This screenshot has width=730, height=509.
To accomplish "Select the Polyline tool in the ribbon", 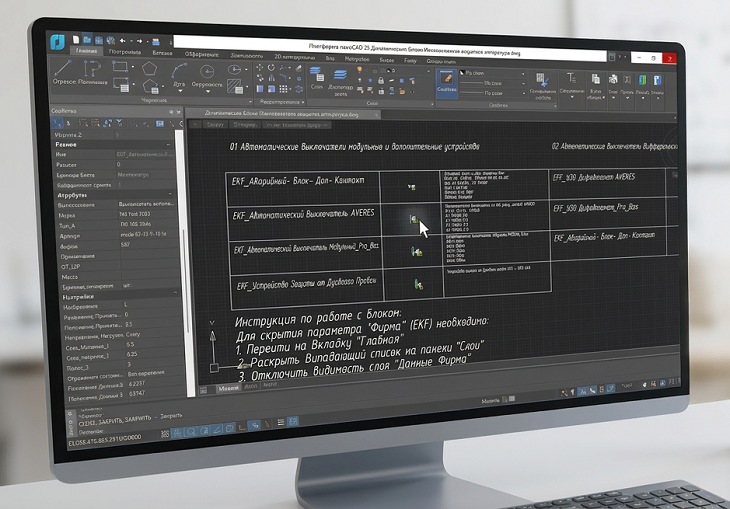I will pos(92,73).
